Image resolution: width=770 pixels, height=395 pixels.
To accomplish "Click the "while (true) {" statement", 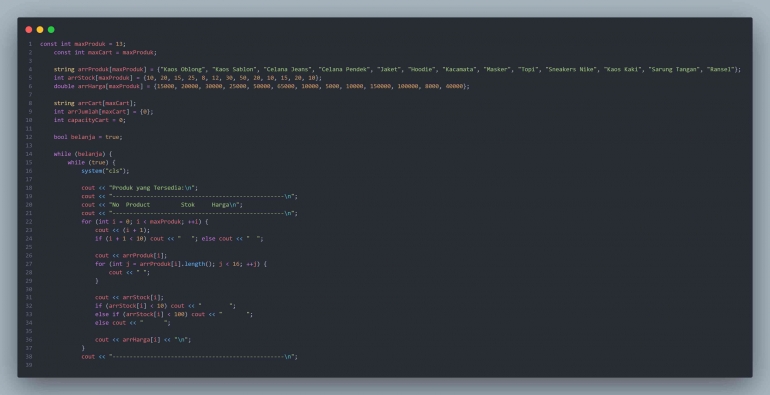I will pos(91,162).
